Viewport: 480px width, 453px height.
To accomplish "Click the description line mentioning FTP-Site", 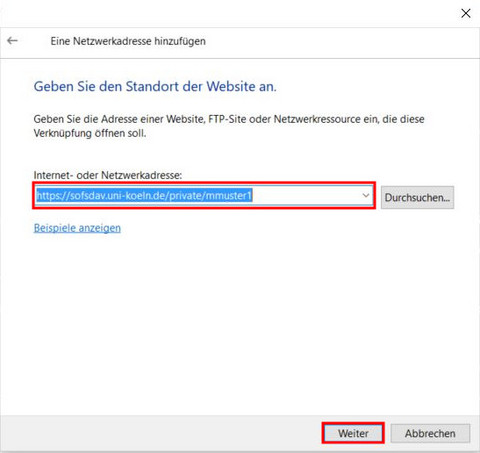I will (x=229, y=119).
